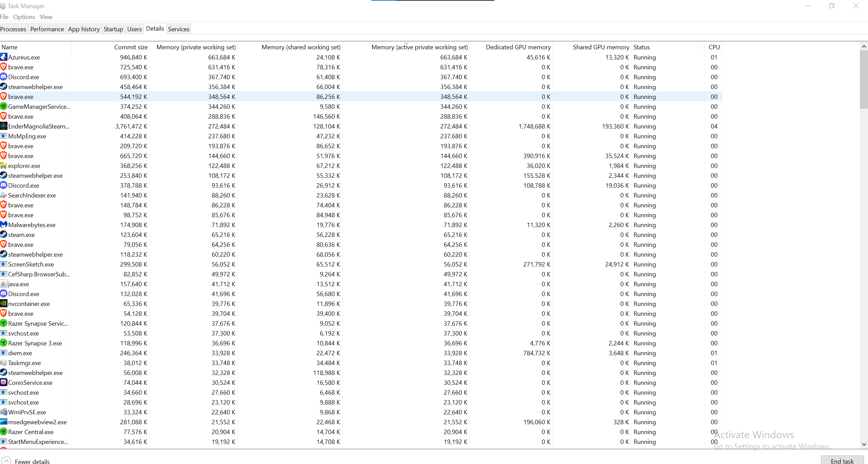
Task: Click the EnderMagnoliaSteam process icon
Action: coord(4,126)
